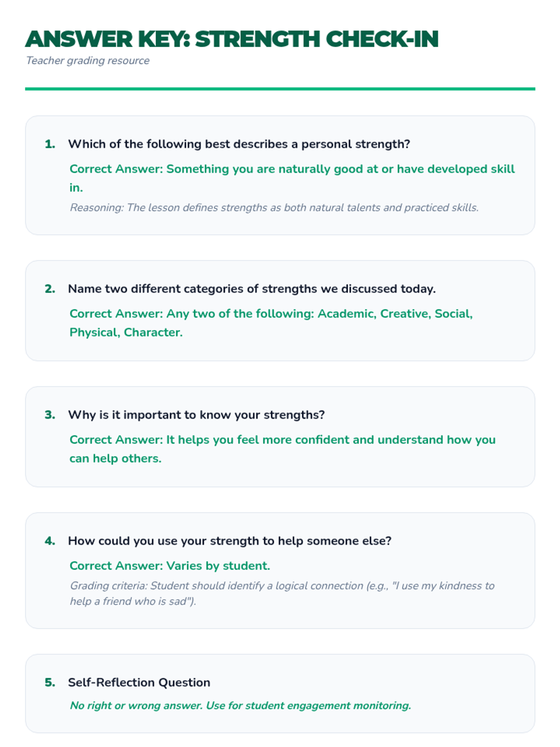Click the reasoning note about natural talents
The width and height of the screenshot is (560, 747).
(x=274, y=208)
